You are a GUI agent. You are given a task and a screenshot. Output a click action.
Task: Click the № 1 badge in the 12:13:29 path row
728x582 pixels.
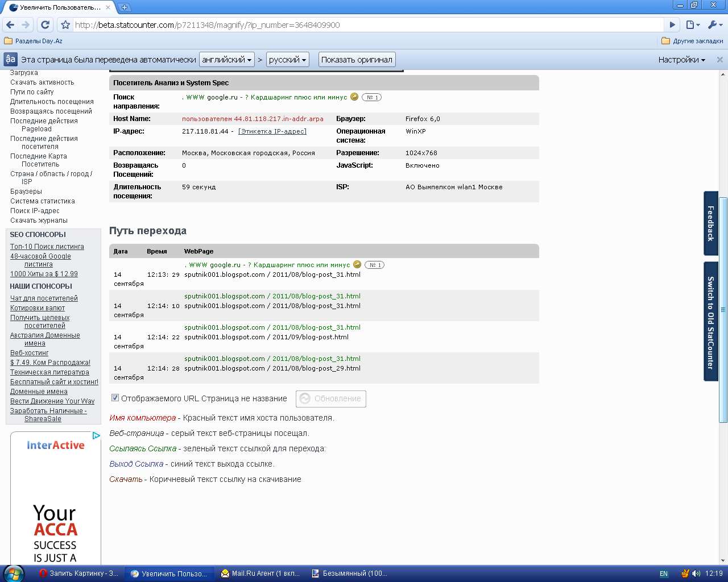pyautogui.click(x=374, y=265)
